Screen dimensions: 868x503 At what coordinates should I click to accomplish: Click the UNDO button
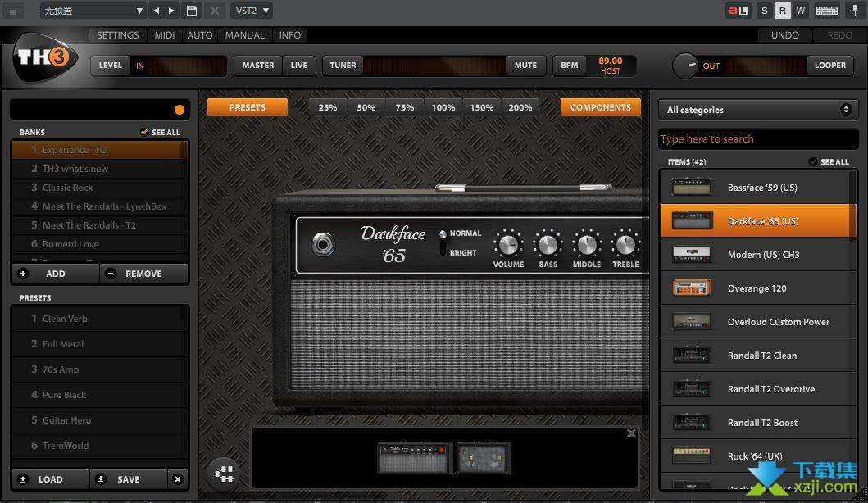[785, 35]
